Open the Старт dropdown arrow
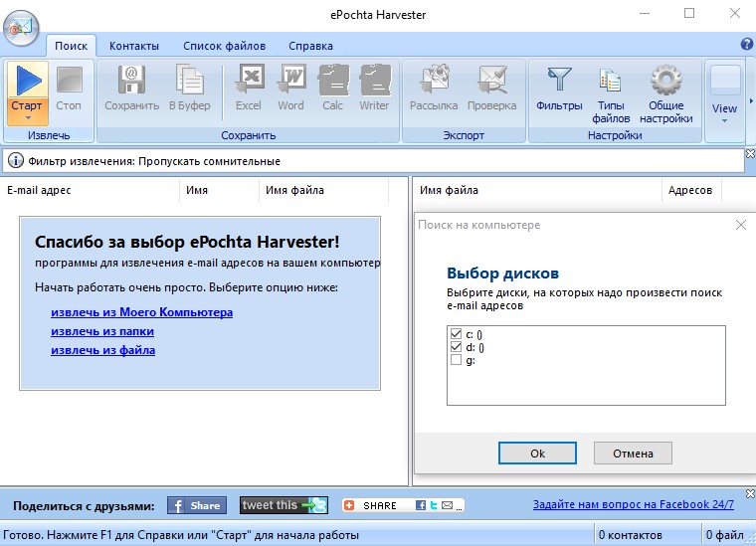 coord(28,117)
